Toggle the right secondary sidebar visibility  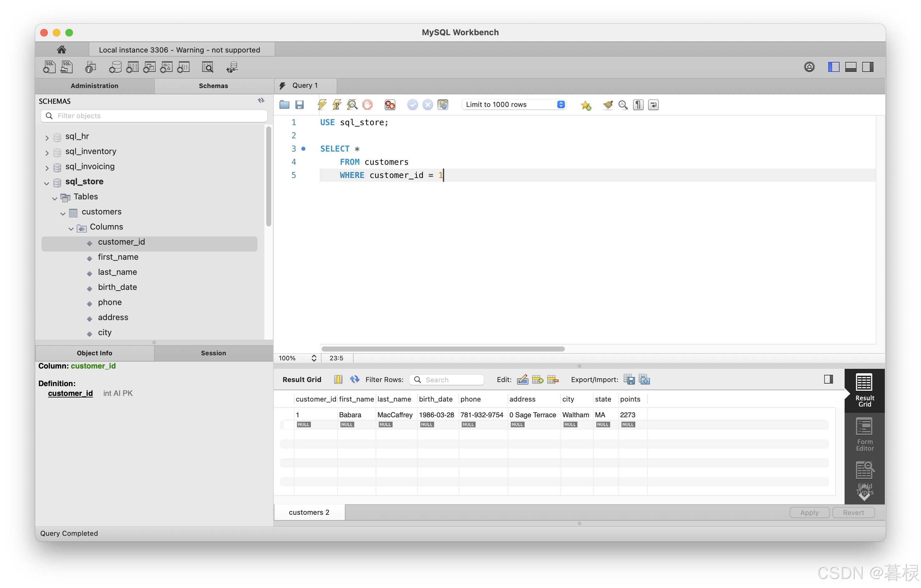pos(868,67)
